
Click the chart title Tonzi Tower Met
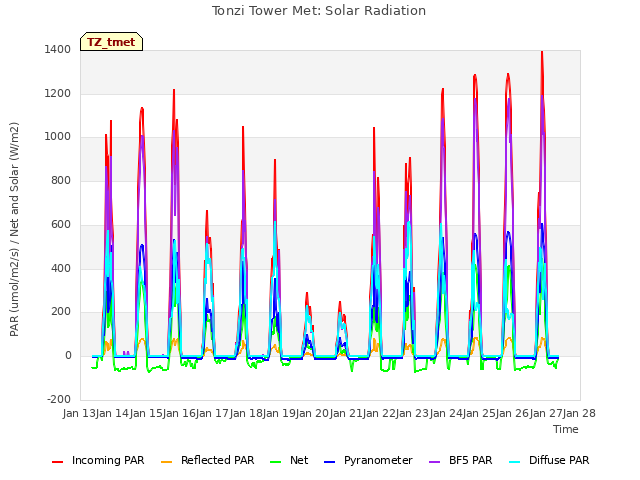(x=319, y=11)
